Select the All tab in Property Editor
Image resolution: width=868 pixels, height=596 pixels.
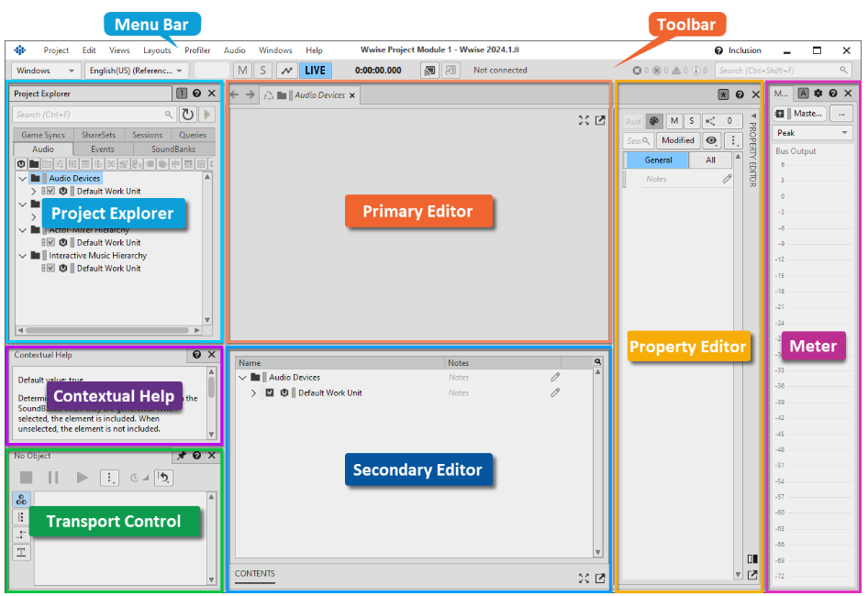710,160
